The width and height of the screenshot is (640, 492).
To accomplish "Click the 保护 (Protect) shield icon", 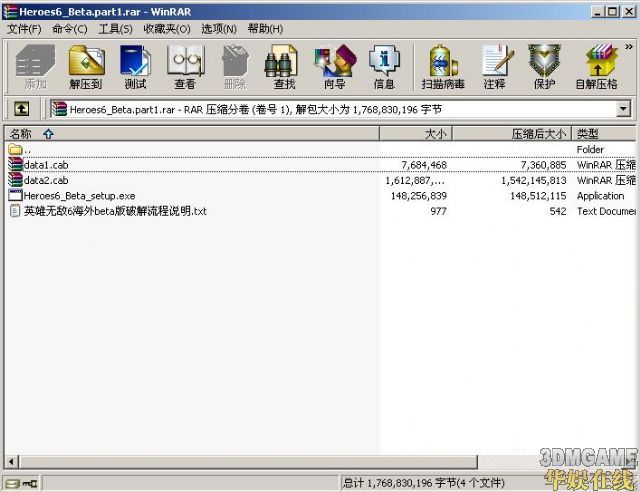I will pos(544,67).
